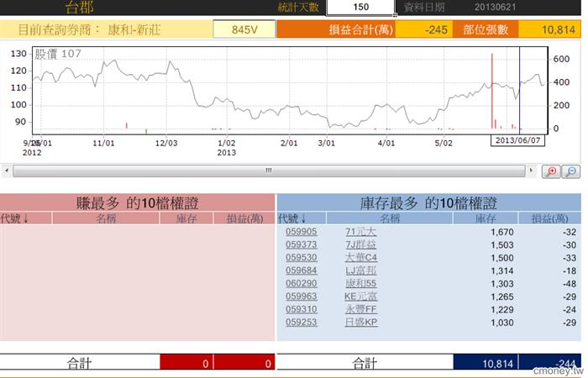Open the 日盛KP warrant name link
Image resolution: width=588 pixels, height=378 pixels.
coord(360,322)
